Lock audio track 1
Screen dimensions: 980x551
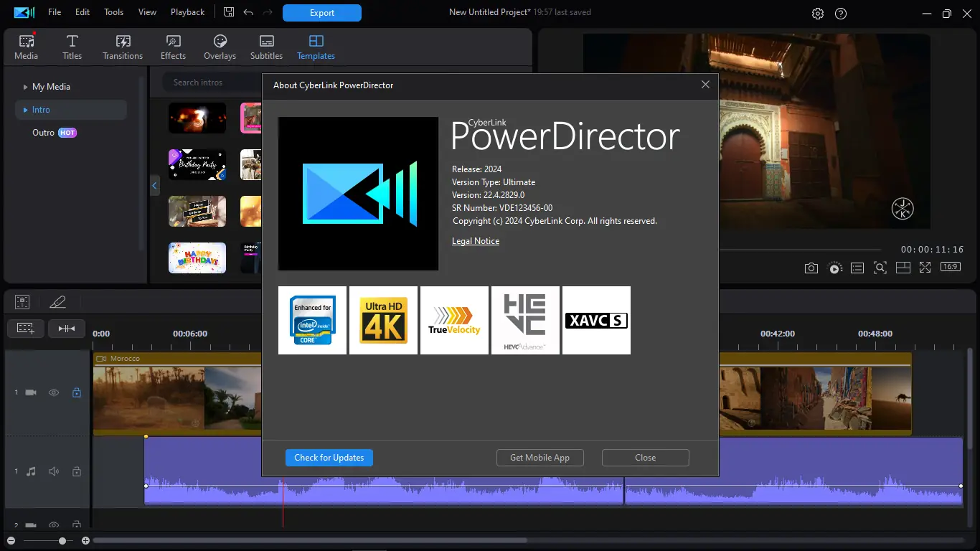pos(77,471)
